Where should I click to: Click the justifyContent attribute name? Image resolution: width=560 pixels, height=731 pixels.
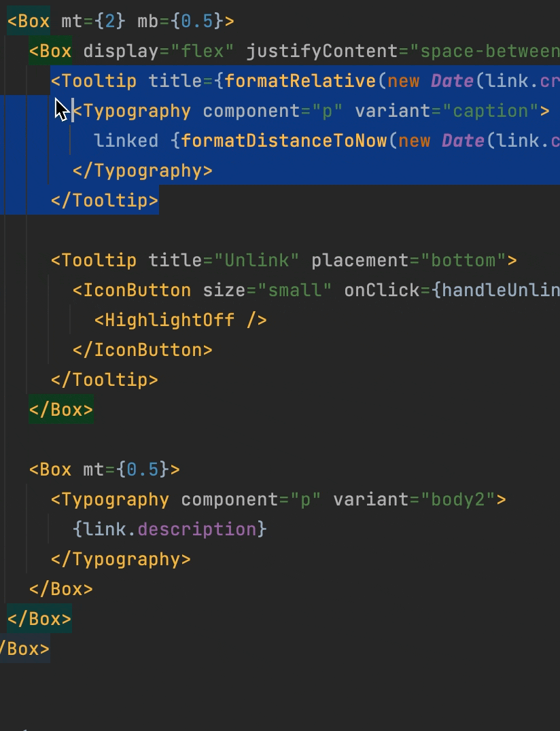(321, 51)
